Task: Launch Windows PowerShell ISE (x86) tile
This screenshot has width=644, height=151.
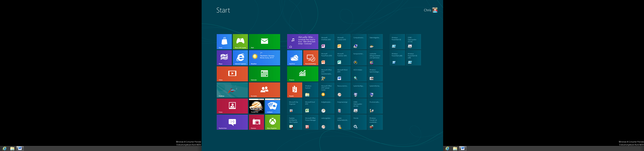Action: tap(413, 58)
